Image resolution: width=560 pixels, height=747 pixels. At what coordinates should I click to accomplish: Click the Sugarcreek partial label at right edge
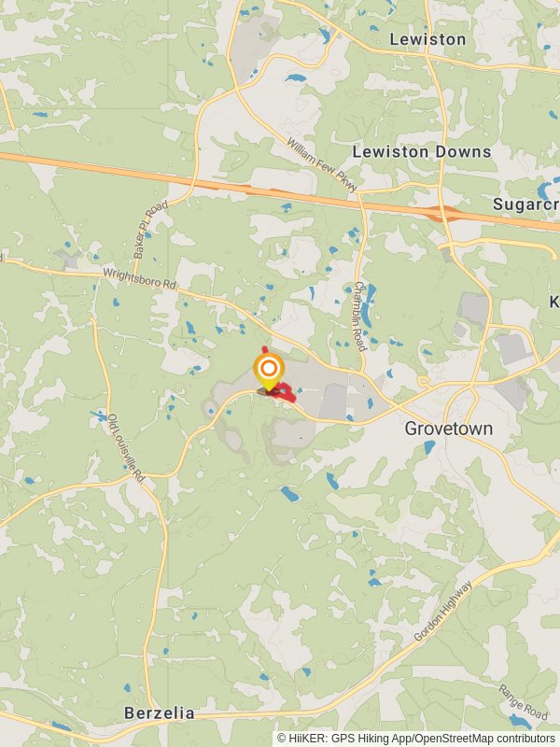[526, 204]
